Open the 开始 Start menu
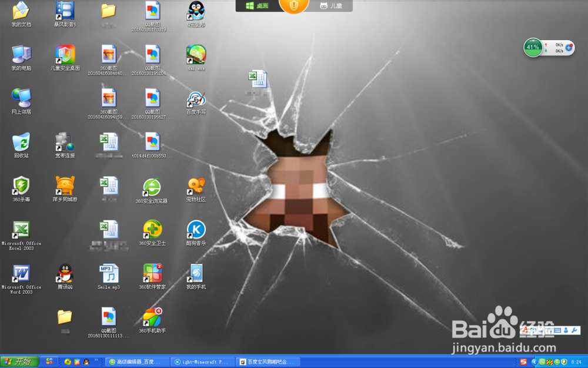The image size is (588, 368). [x=19, y=362]
